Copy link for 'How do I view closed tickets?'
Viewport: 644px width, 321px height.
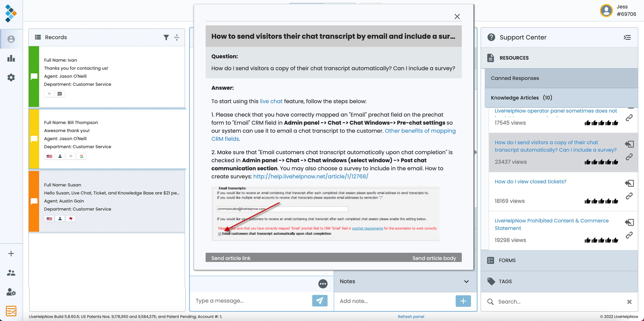point(629,196)
